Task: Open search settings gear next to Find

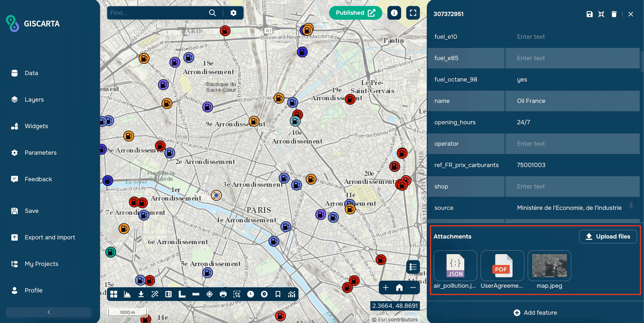Action: coord(233,13)
